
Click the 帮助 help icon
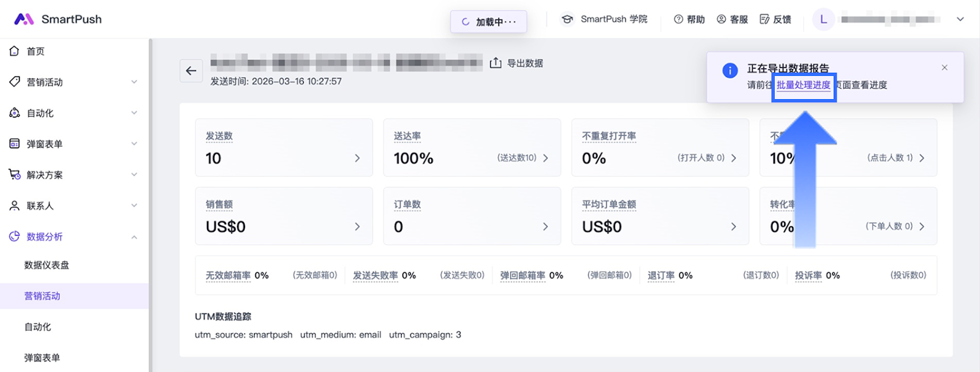coord(678,20)
